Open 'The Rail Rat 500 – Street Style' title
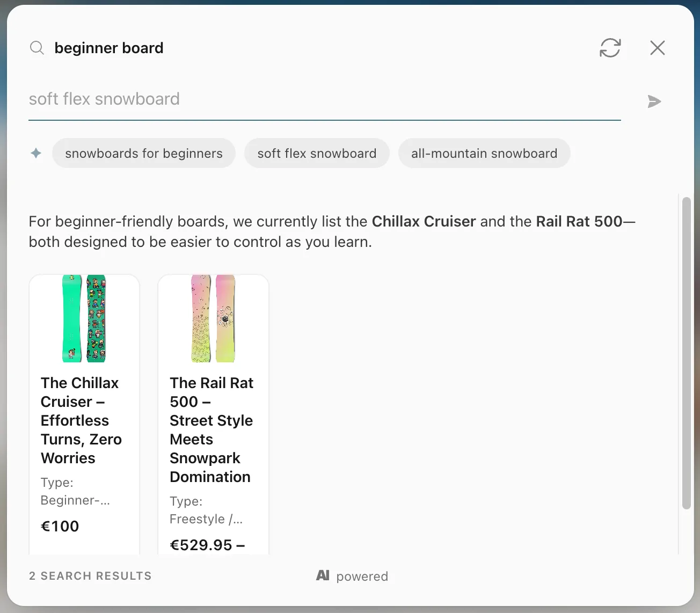This screenshot has width=700, height=613. click(x=212, y=429)
